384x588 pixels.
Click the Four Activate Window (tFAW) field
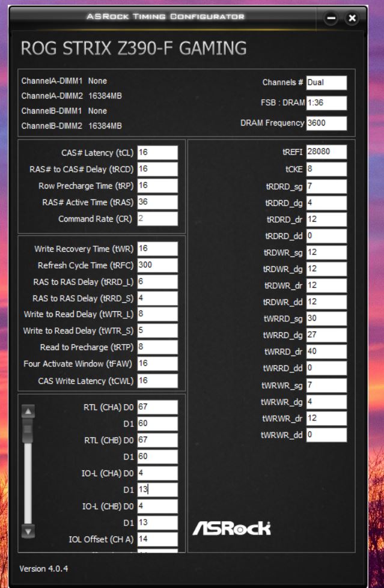pyautogui.click(x=157, y=363)
